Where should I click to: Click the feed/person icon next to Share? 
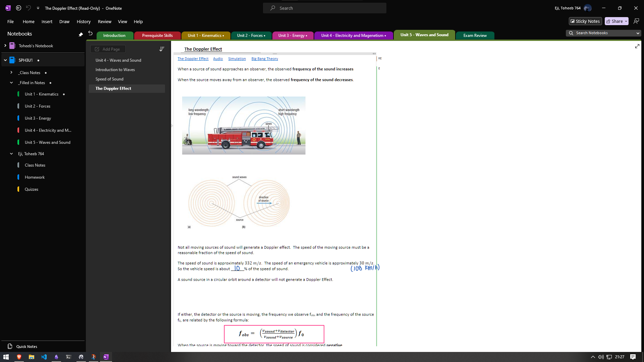pos(636,21)
